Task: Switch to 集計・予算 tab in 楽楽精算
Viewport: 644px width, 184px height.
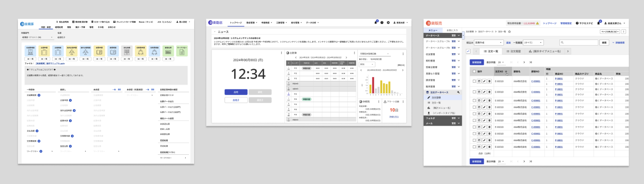Action: point(80,27)
